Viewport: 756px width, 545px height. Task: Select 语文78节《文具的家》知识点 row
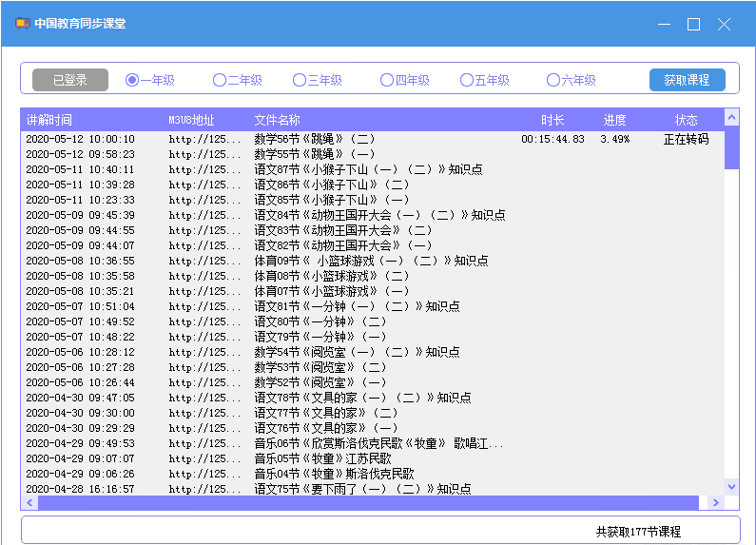coord(372,398)
